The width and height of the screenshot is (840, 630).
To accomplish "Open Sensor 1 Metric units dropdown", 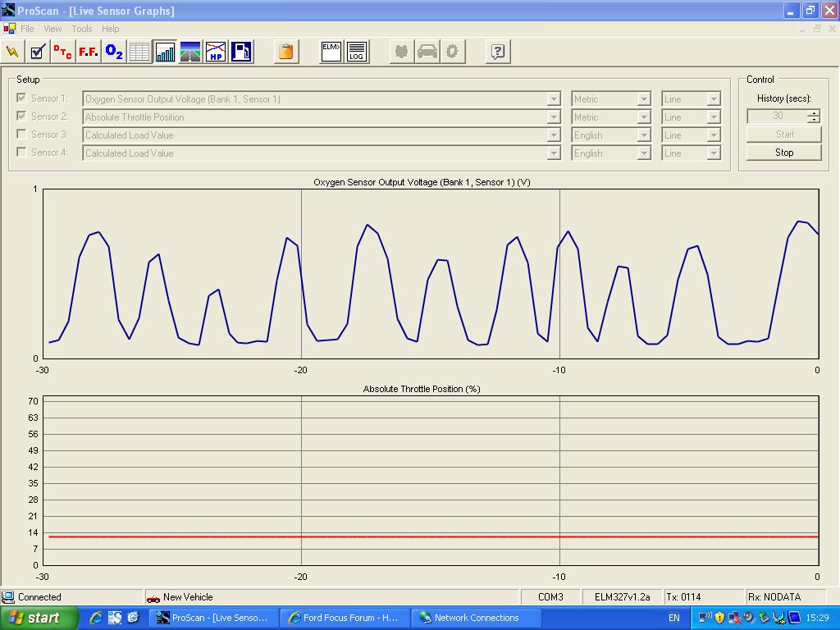I will click(x=644, y=99).
